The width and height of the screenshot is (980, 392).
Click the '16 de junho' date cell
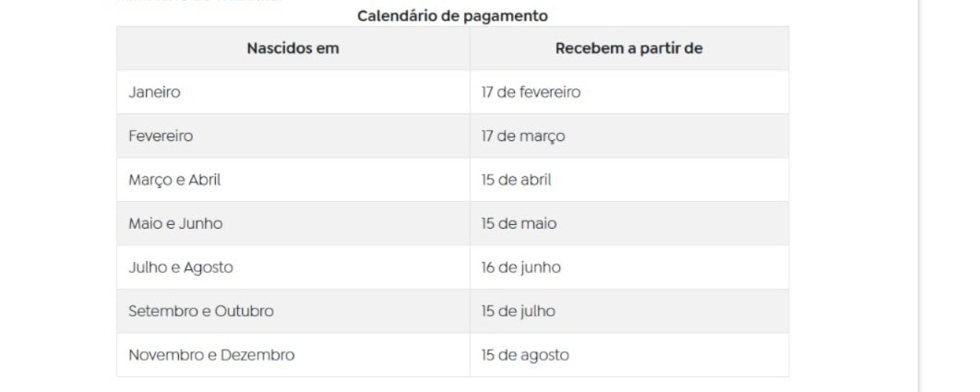point(629,267)
